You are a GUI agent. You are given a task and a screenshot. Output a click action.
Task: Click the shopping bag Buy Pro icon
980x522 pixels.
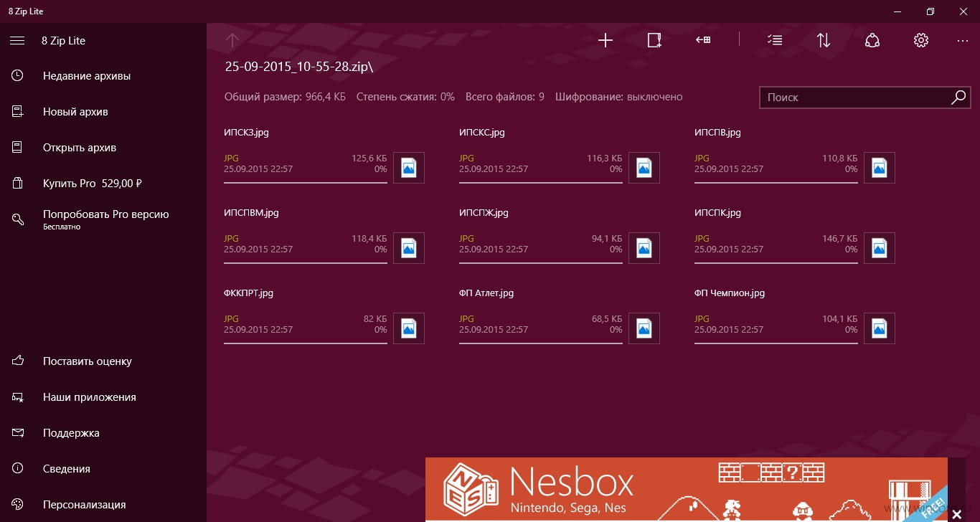[x=17, y=184]
